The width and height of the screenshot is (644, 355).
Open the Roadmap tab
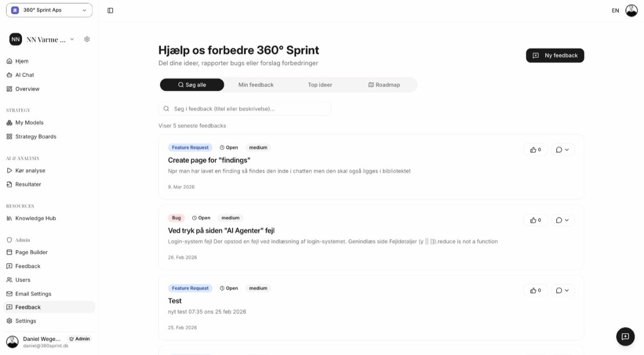[x=385, y=85]
